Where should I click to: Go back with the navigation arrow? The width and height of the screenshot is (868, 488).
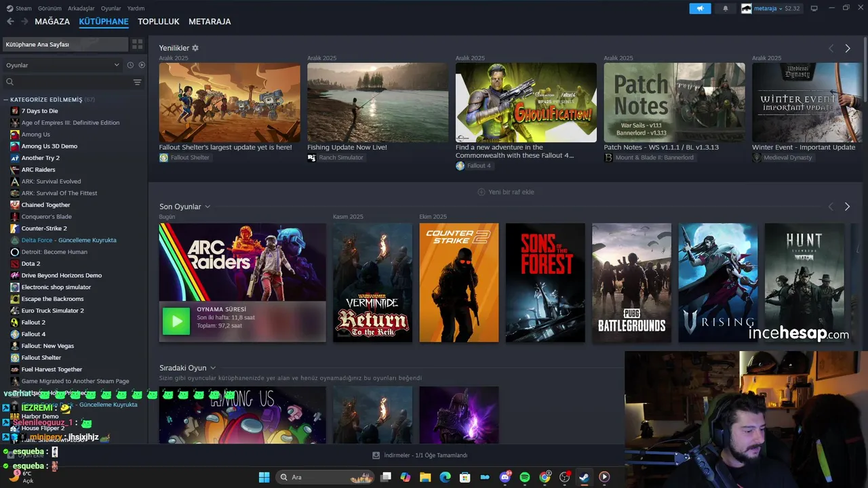click(x=10, y=22)
